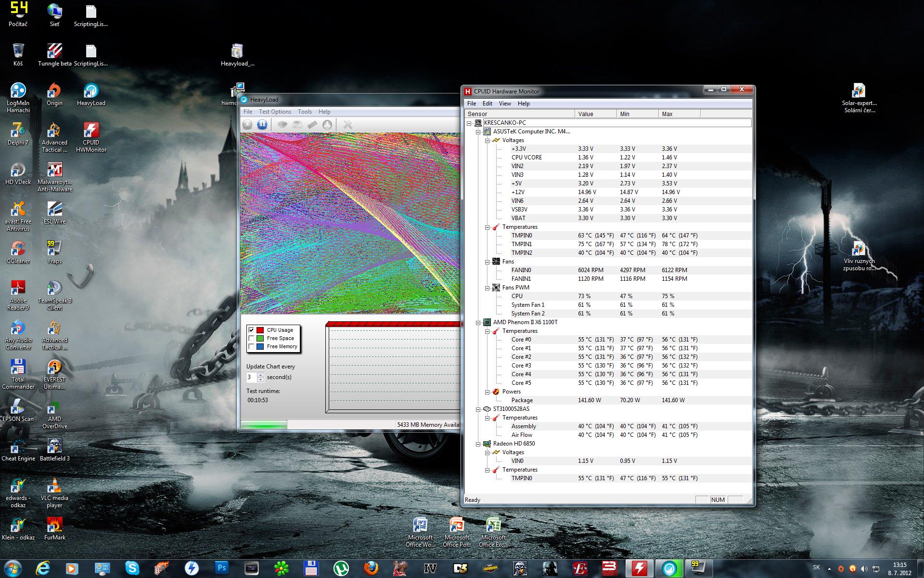The image size is (924, 578).
Task: Enable the Free Space chart checkbox
Action: pyautogui.click(x=251, y=338)
